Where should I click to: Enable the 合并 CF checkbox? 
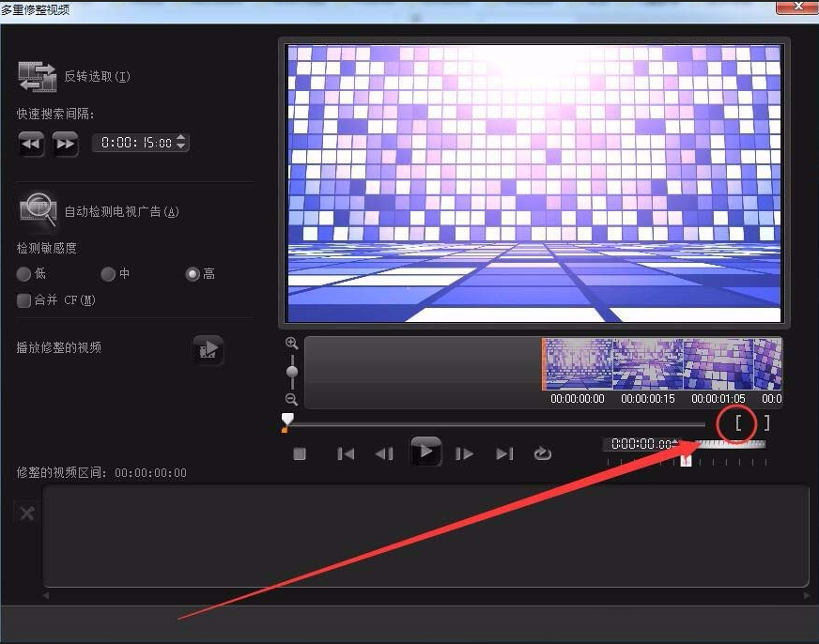(24, 300)
